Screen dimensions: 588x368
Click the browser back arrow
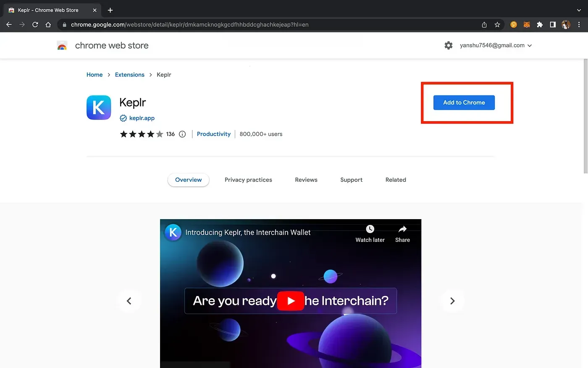click(x=9, y=24)
